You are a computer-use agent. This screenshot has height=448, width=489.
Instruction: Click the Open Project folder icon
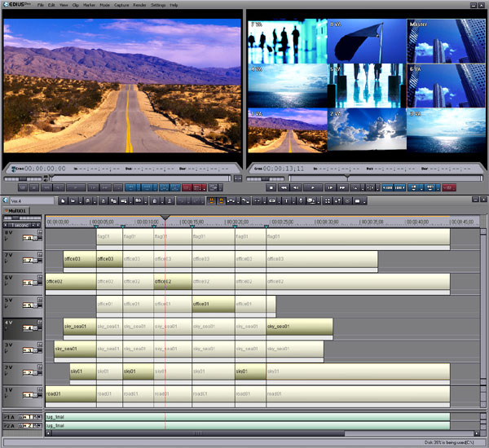(x=73, y=201)
